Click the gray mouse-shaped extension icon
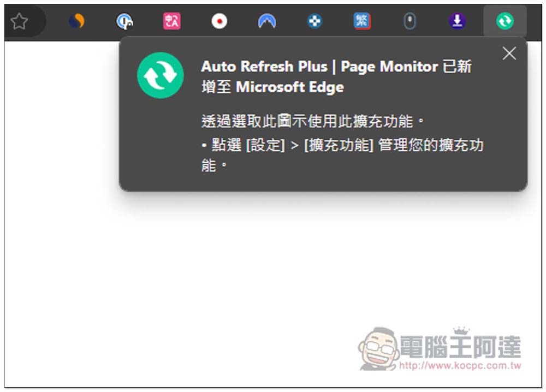The height and width of the screenshot is (392, 546). click(410, 21)
